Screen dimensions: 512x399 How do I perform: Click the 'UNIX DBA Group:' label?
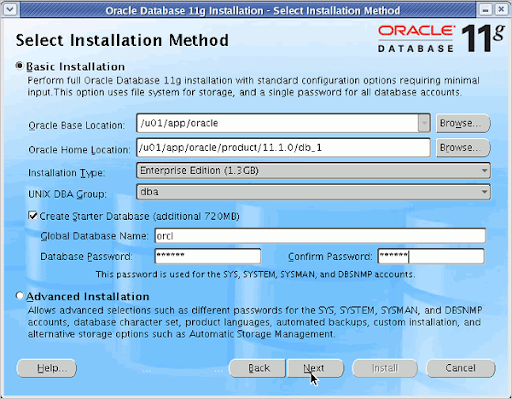67,194
